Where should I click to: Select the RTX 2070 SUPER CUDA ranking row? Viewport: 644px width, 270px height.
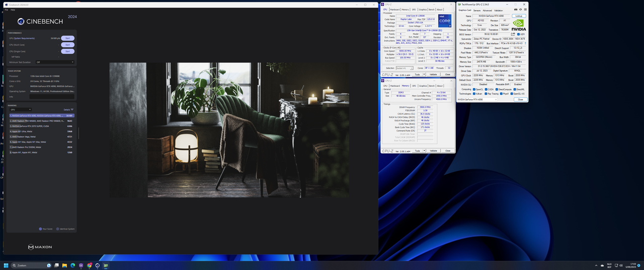click(42, 126)
